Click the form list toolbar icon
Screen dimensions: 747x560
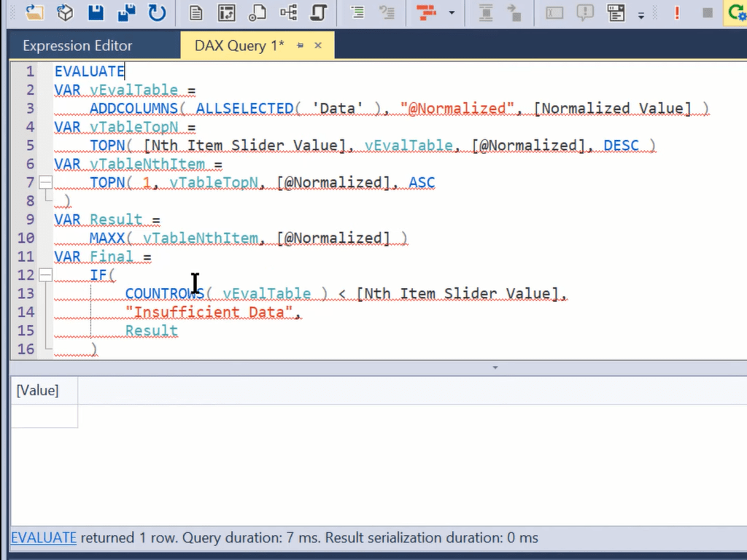click(x=616, y=12)
